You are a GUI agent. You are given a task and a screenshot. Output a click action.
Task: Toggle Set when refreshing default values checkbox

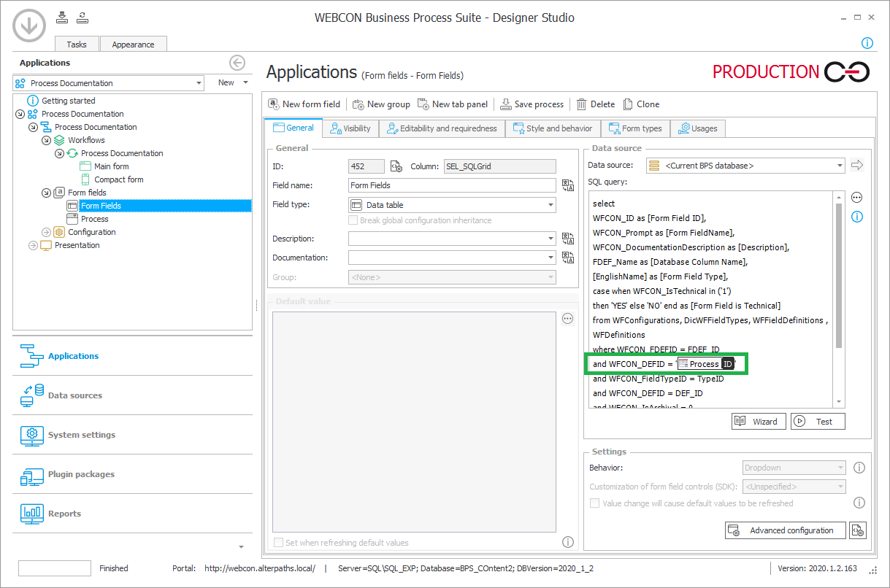(278, 543)
